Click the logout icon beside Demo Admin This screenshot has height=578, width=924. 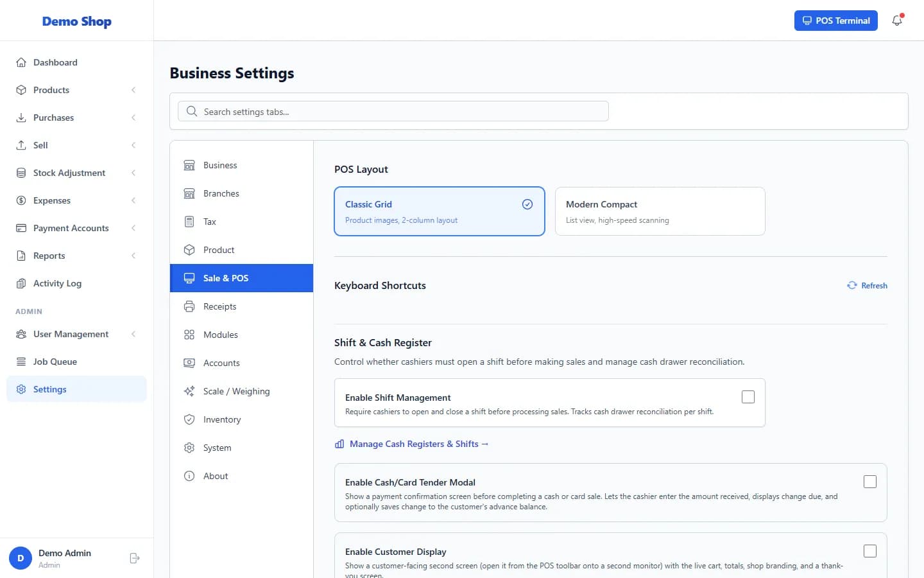coord(135,558)
